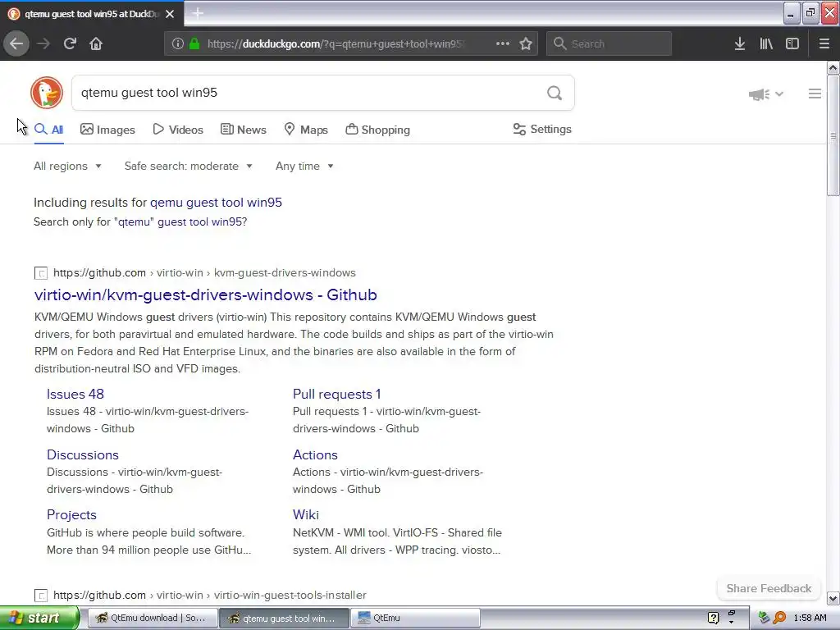Select the qtemu guest tool win taskbar button

pos(284,618)
